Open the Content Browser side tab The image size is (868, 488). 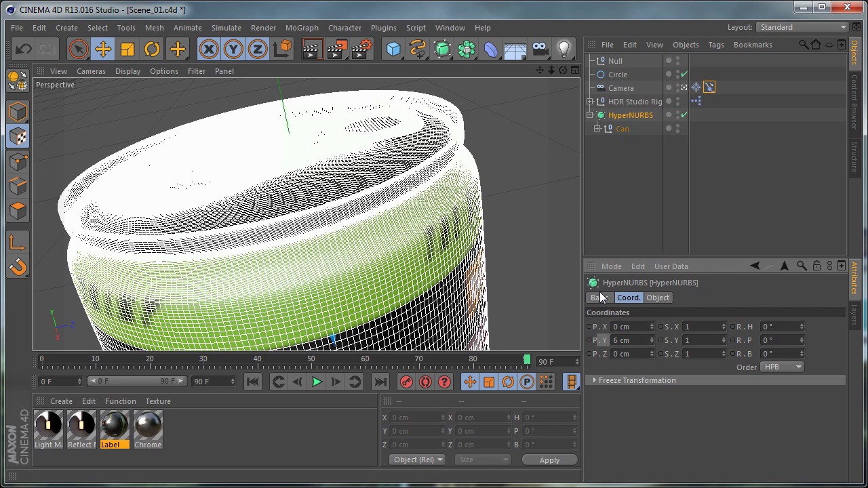point(854,102)
